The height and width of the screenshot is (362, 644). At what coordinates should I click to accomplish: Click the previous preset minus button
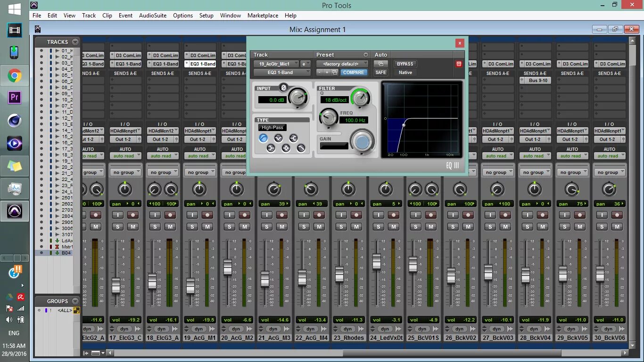320,72
